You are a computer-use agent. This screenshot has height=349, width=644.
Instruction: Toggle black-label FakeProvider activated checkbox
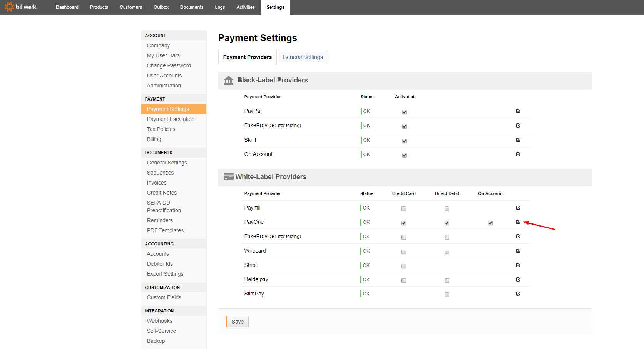pos(405,126)
